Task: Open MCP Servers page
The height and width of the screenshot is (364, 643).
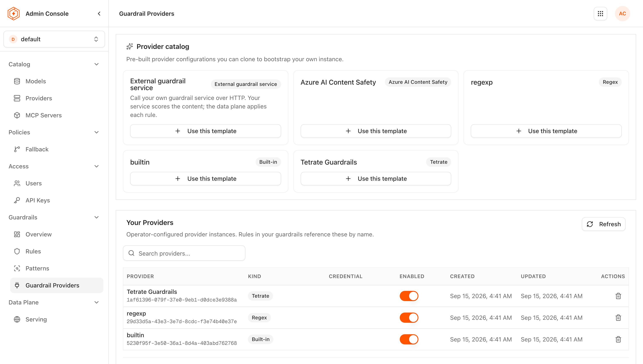Action: [x=57, y=115]
